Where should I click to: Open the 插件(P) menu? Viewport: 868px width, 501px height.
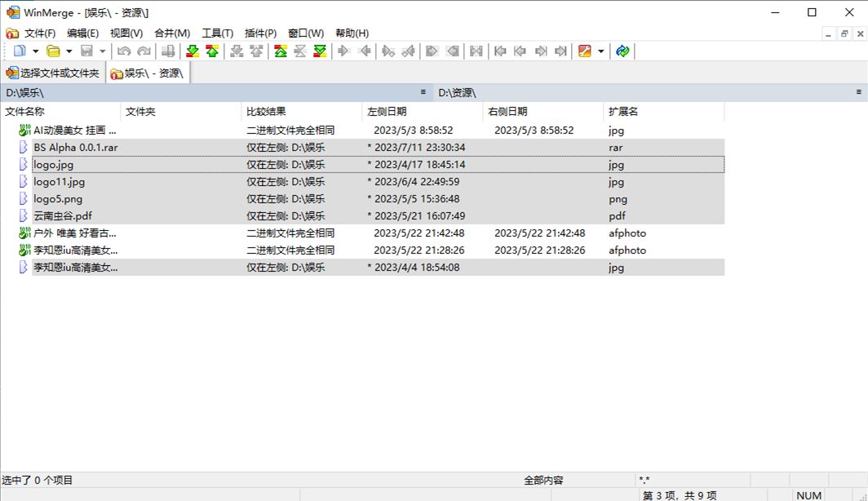click(x=260, y=33)
